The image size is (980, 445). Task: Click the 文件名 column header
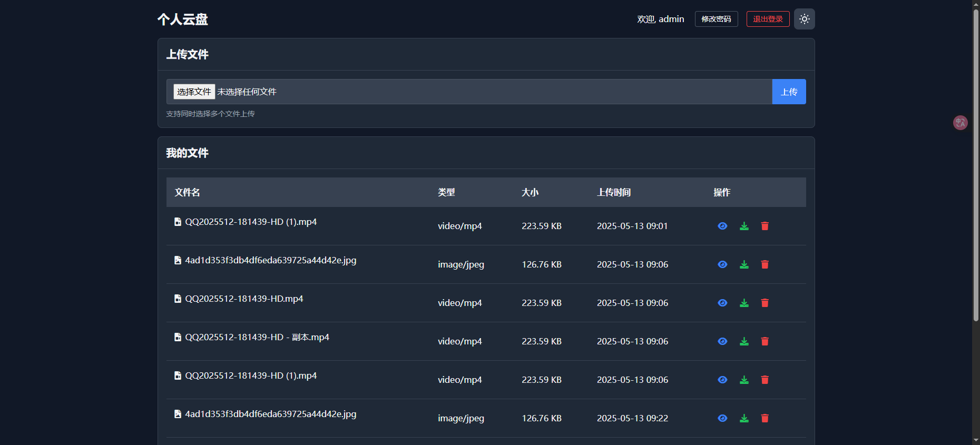point(187,192)
